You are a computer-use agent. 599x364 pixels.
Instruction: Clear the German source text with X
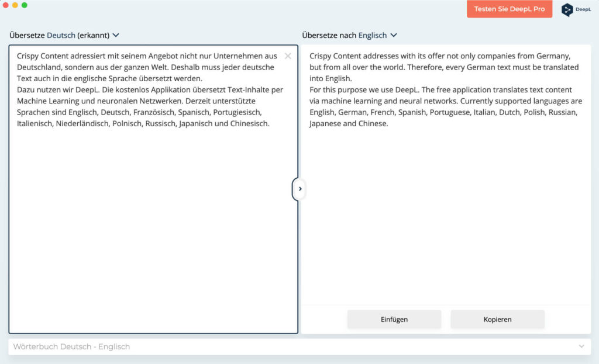pos(288,56)
